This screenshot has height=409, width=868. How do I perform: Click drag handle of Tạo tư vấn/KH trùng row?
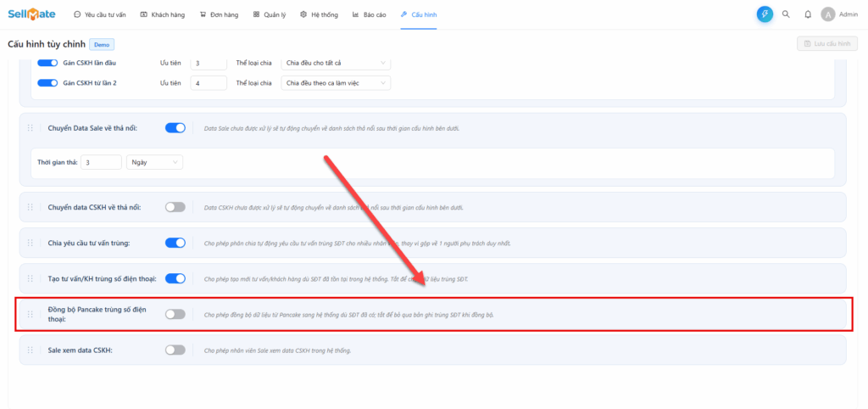coord(31,278)
